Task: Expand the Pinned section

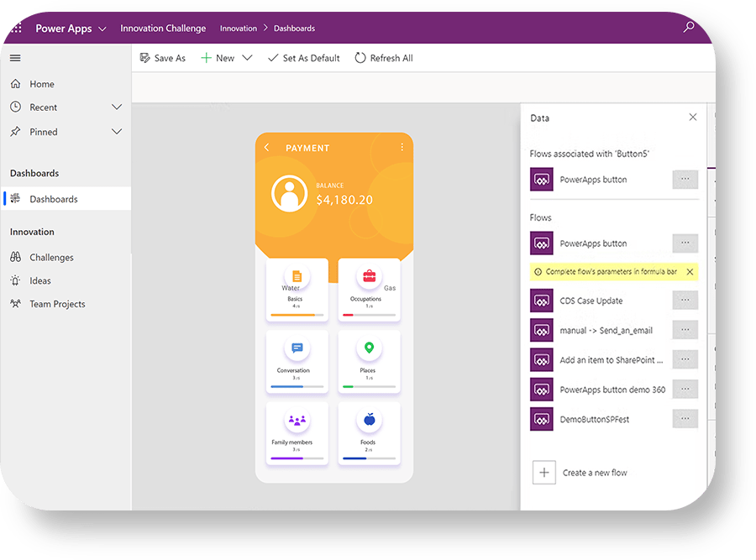Action: pyautogui.click(x=117, y=132)
